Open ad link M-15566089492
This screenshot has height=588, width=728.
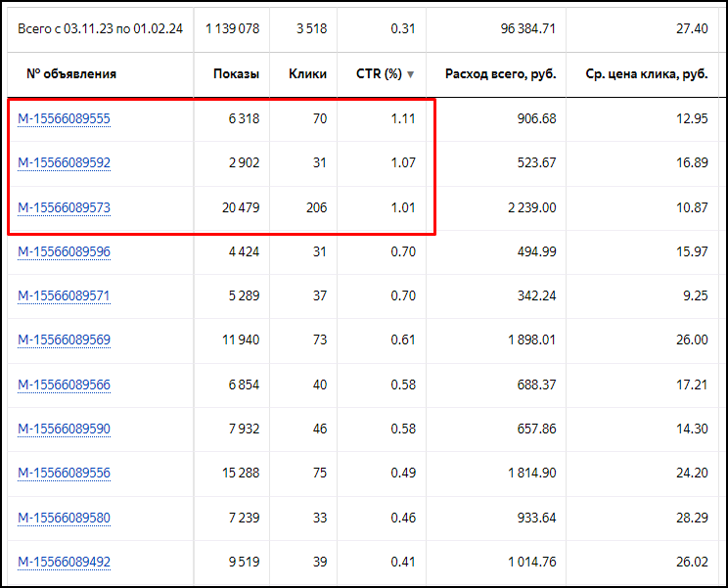coord(64,562)
